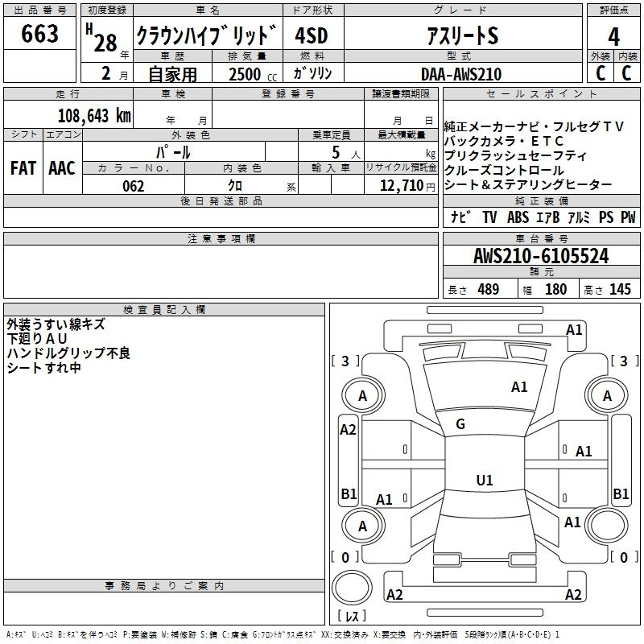The height and width of the screenshot is (644, 644).
Task: Click the right side B1 mark
Action: (621, 493)
